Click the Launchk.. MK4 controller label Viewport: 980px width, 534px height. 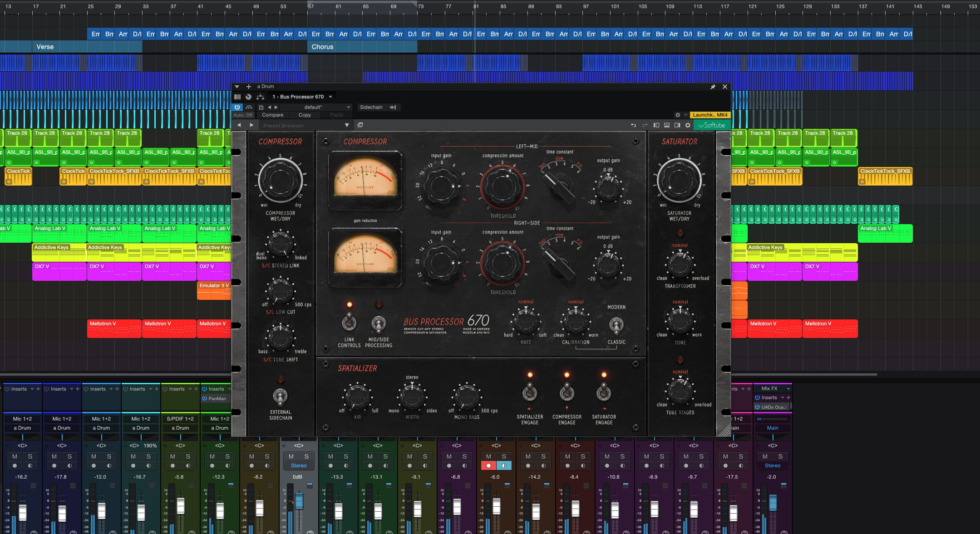coord(710,115)
